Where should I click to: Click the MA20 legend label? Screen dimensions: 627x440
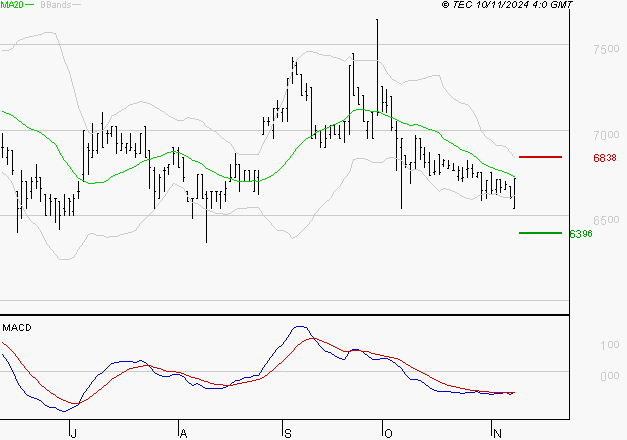(x=12, y=5)
